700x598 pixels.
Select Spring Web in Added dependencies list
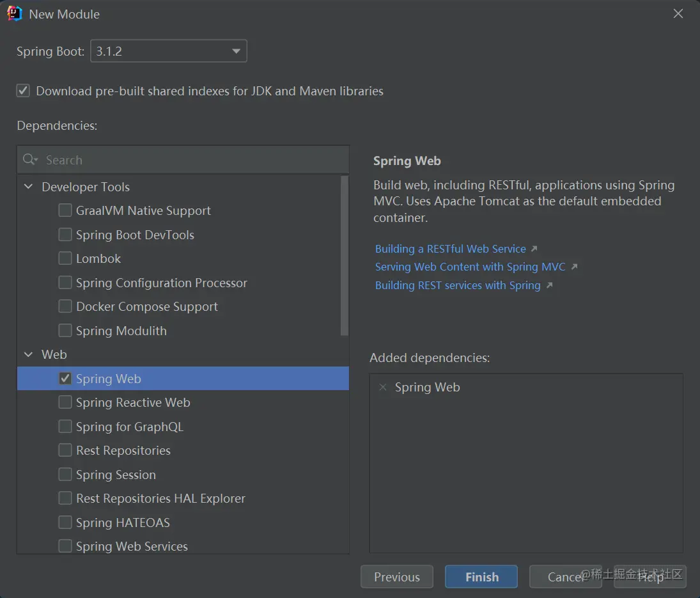[427, 387]
